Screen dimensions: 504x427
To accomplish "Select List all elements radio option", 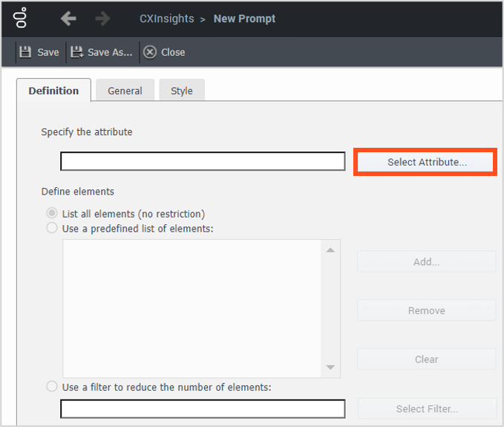I will [x=52, y=214].
